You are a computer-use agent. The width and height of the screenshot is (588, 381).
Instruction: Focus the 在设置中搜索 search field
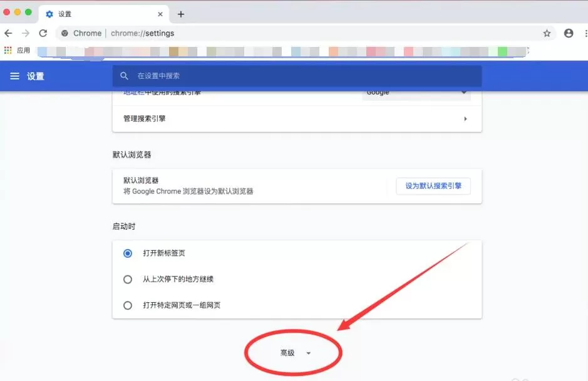[297, 76]
